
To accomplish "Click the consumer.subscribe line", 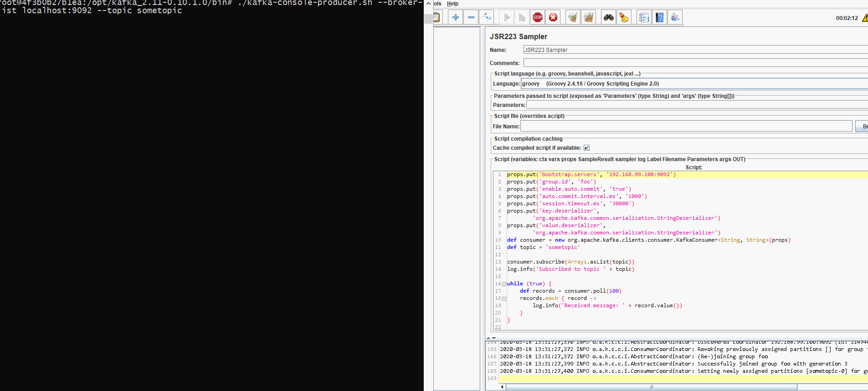I will (x=570, y=262).
